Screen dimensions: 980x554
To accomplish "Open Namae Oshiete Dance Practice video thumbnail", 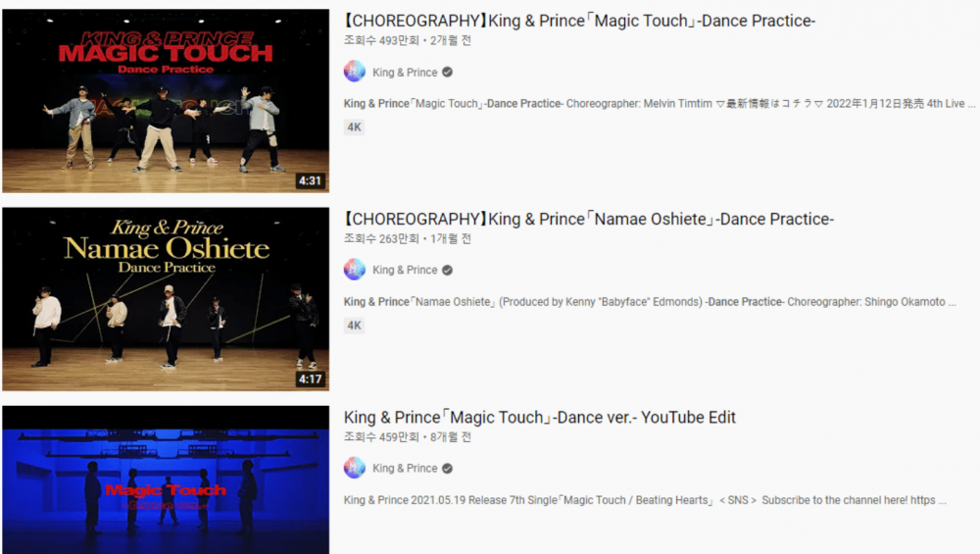I will [x=166, y=299].
